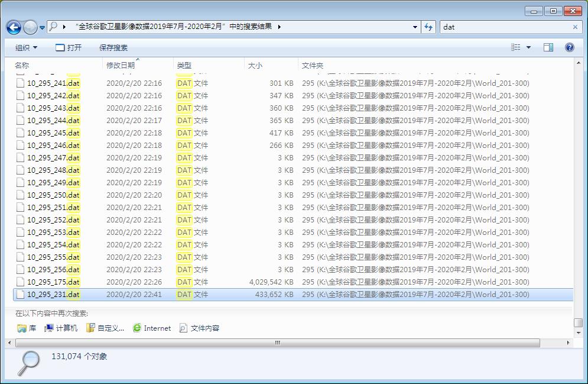Viewport: 588px width, 384px height.
Task: Click the back navigation arrow
Action: point(13,27)
